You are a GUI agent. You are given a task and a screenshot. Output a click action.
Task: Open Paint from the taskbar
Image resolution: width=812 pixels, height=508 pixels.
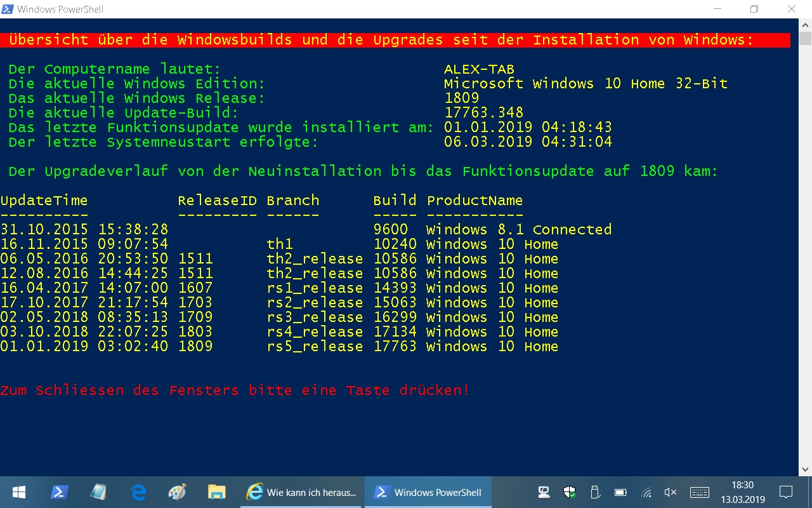(178, 492)
